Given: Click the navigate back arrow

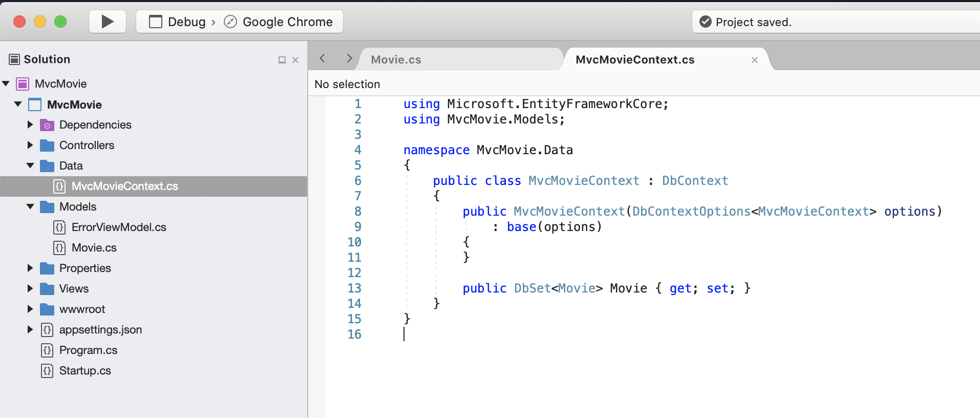Looking at the screenshot, I should tap(323, 58).
